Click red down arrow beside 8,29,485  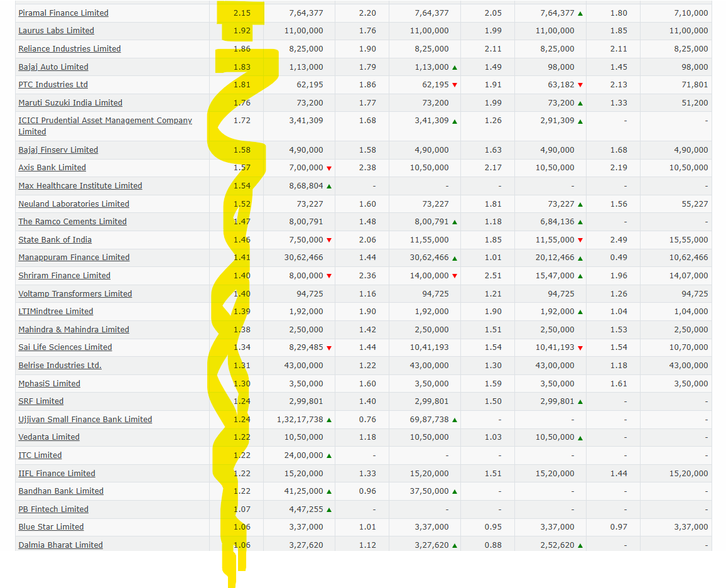329,348
